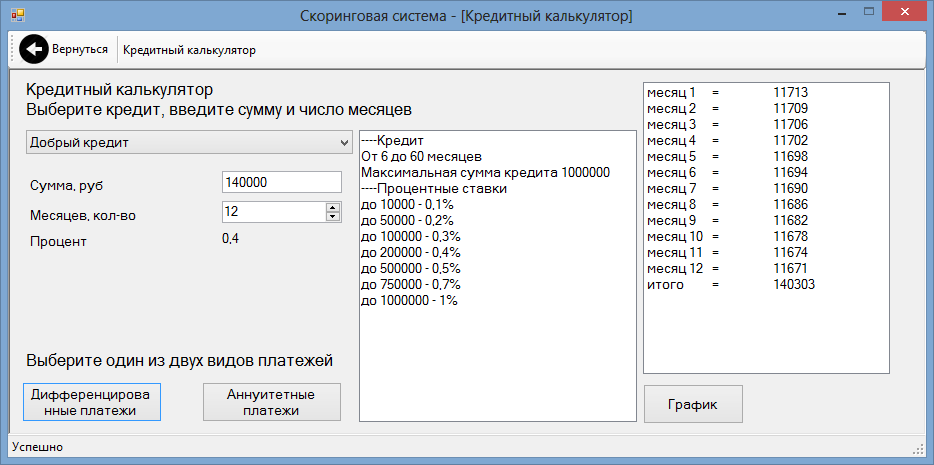
Task: Click 'Выберите один из двух видов платежей' heading
Action: [179, 361]
